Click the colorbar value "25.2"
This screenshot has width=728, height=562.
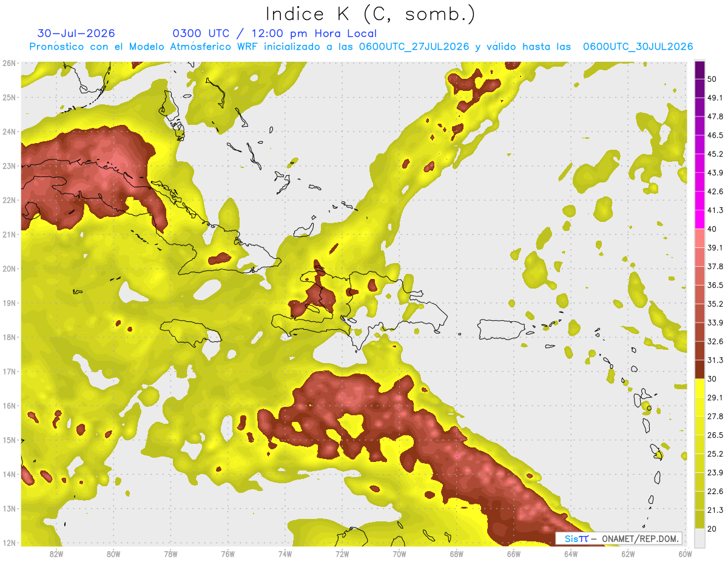(x=715, y=454)
